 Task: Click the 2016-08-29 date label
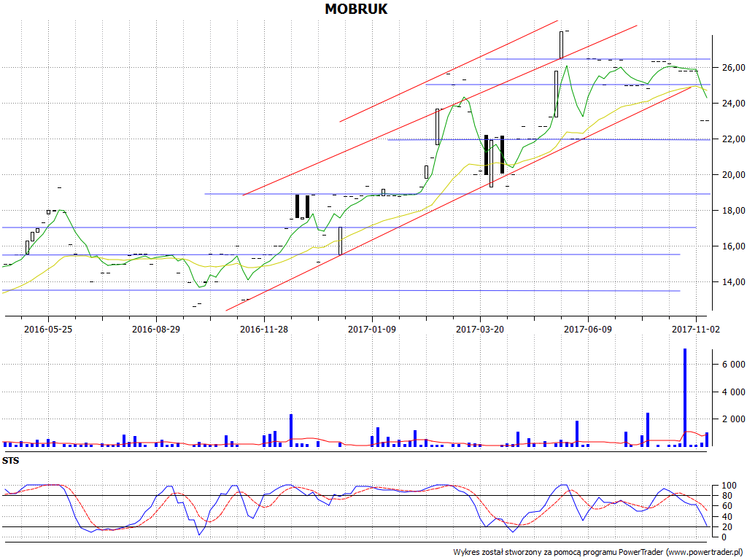pyautogui.click(x=156, y=329)
